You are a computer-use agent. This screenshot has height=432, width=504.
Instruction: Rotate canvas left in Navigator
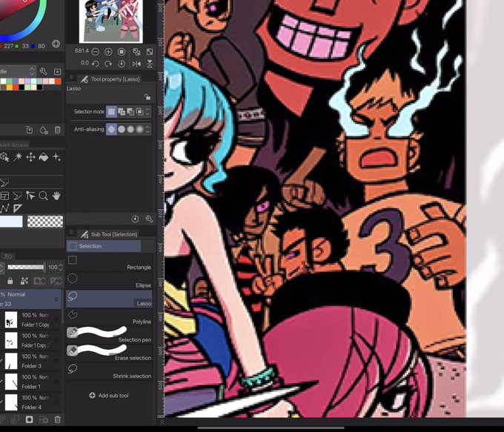pos(95,64)
